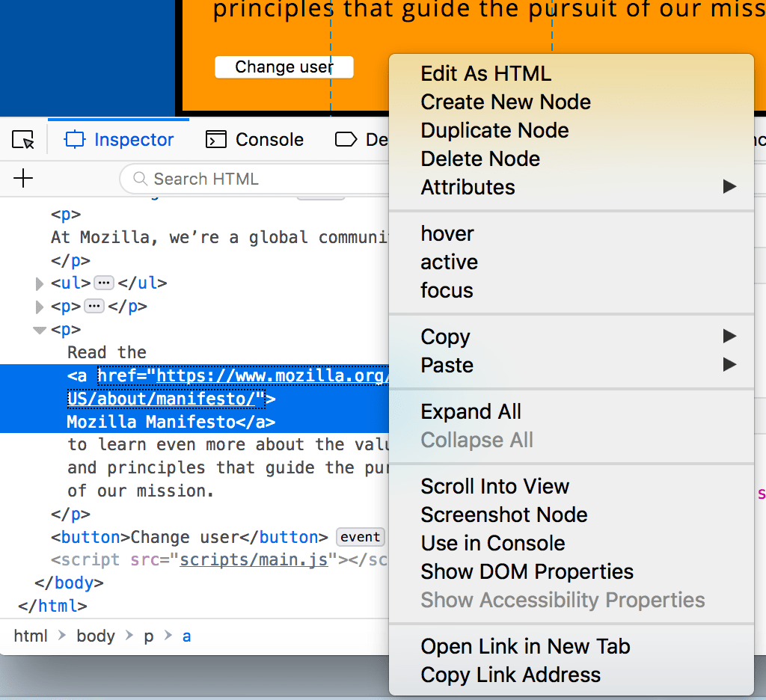Click inside the Search HTML field

224,179
